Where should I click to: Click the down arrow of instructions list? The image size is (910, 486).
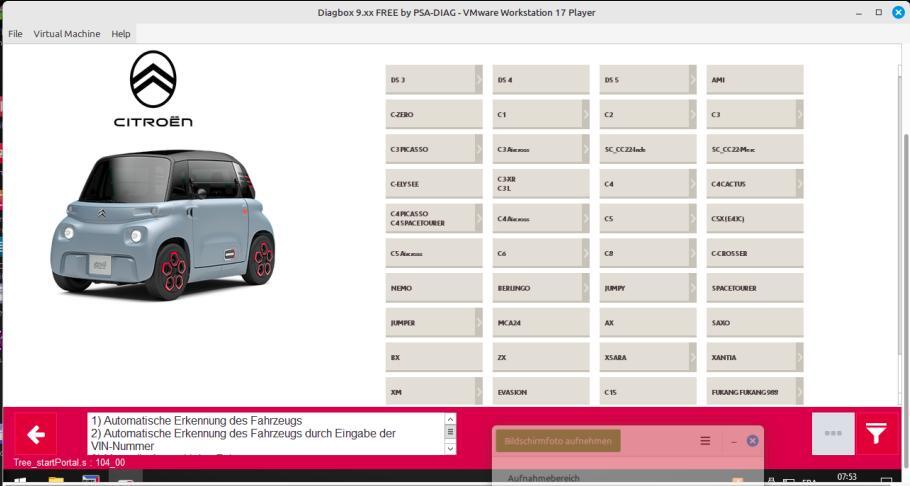(450, 449)
